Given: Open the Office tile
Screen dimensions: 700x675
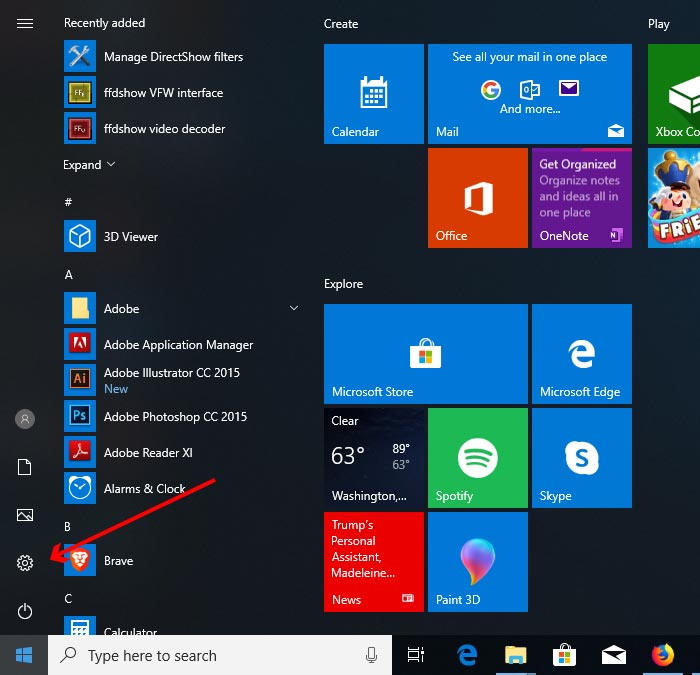Looking at the screenshot, I should [478, 198].
